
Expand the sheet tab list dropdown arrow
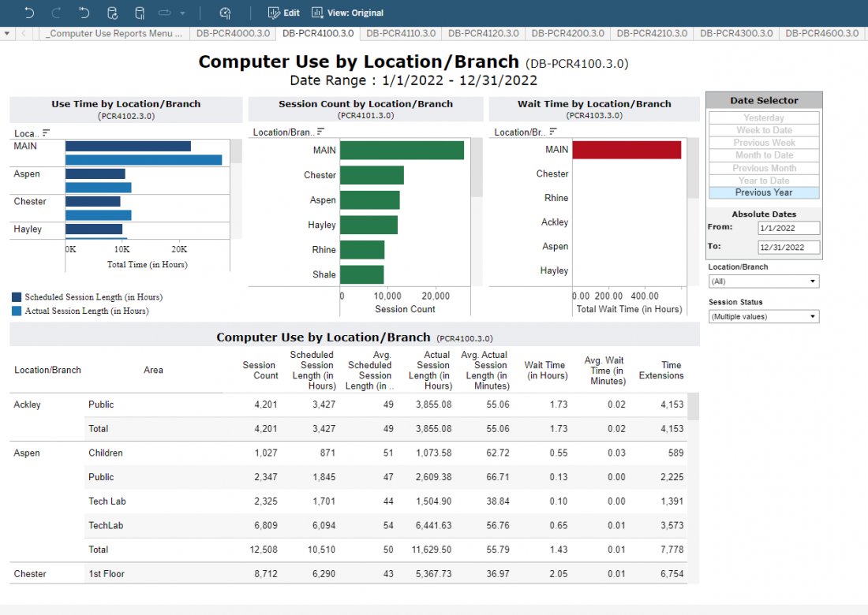click(x=7, y=33)
